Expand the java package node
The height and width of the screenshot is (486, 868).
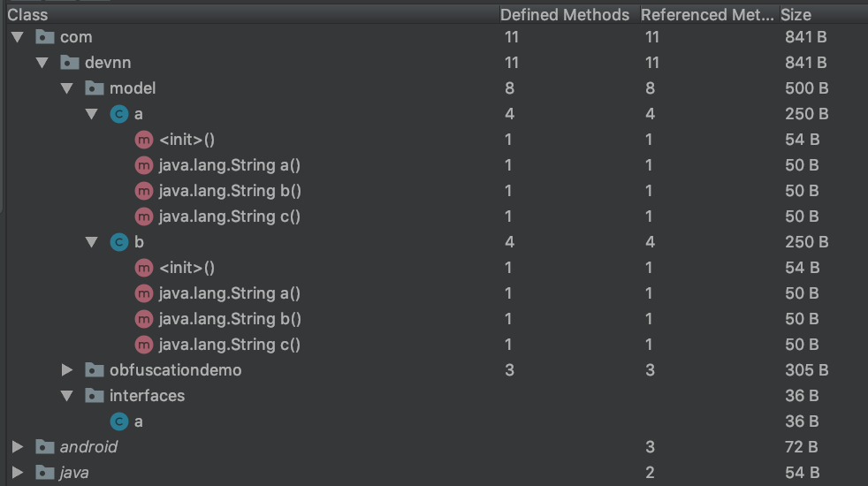coord(18,473)
